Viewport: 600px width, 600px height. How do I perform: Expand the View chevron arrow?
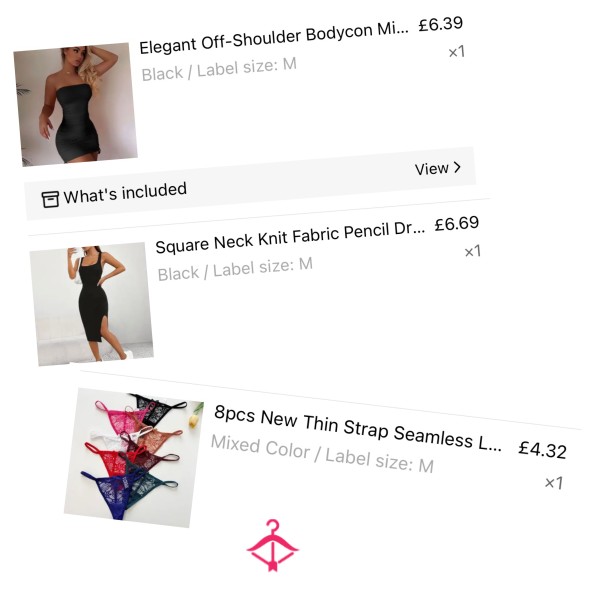pyautogui.click(x=457, y=167)
